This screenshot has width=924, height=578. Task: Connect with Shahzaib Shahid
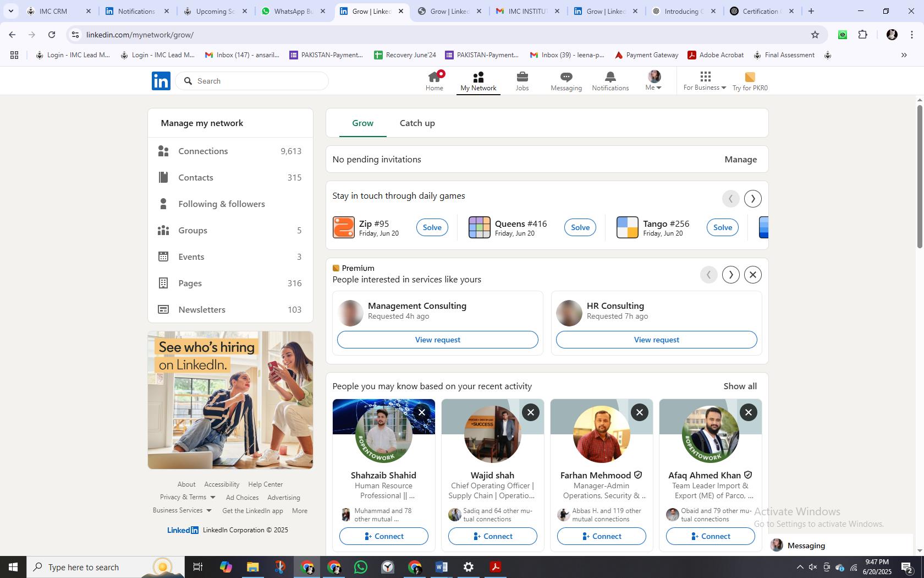[383, 536]
